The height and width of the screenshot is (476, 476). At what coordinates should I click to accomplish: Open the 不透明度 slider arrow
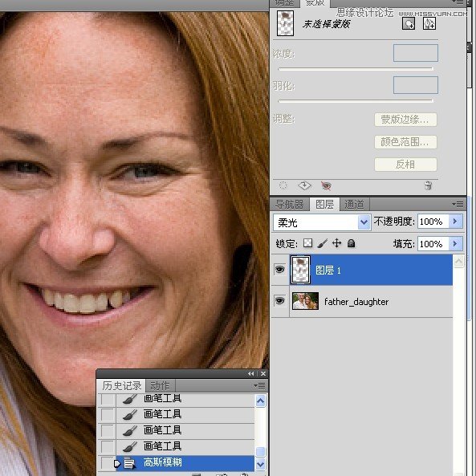[x=455, y=222]
